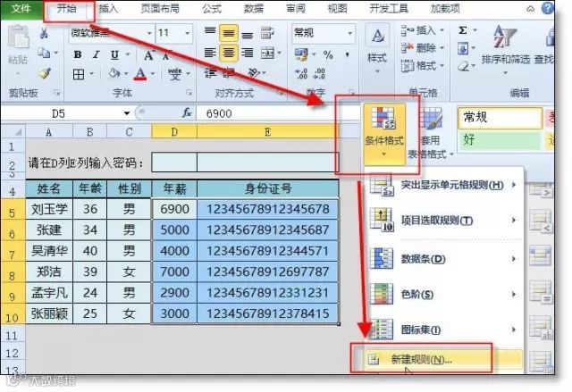Toggle the Center horizontal alignment button

click(x=229, y=54)
